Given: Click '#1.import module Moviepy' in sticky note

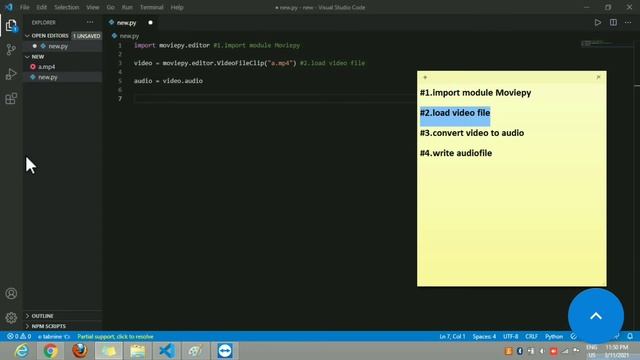Looking at the screenshot, I should click(476, 93).
